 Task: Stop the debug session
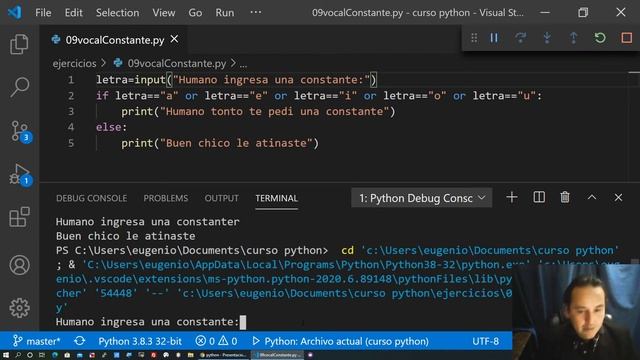click(x=627, y=38)
